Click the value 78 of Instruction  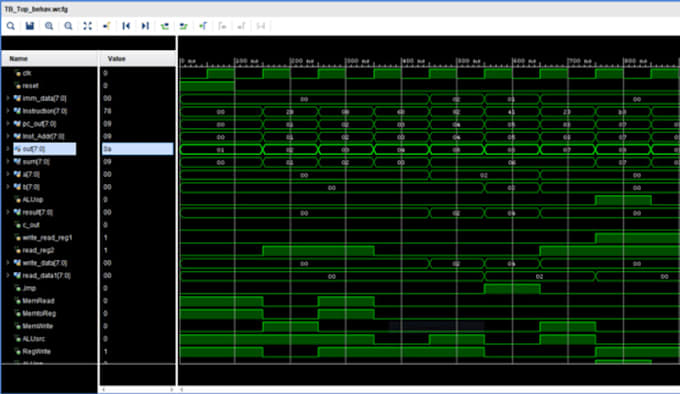pyautogui.click(x=107, y=111)
